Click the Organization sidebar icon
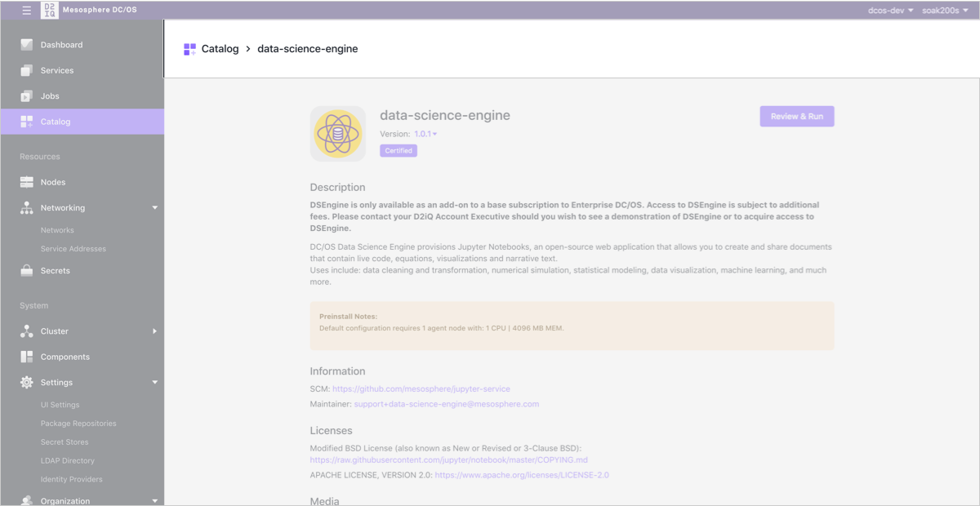Image resolution: width=980 pixels, height=506 pixels. 27,500
